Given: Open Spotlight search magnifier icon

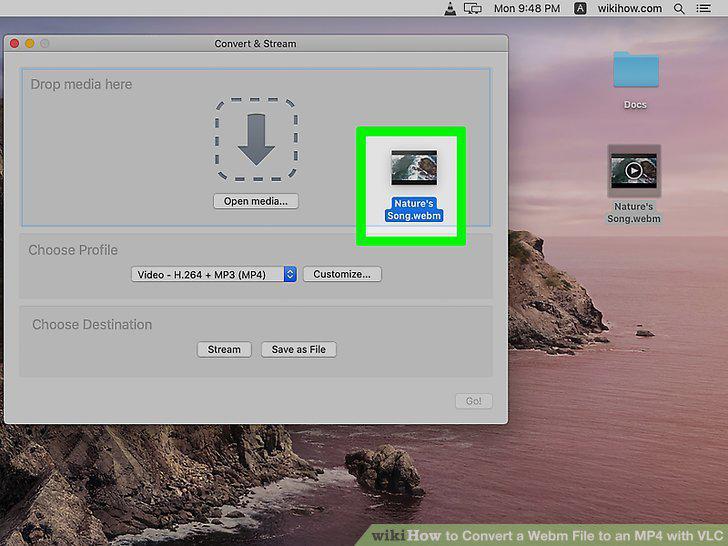Looking at the screenshot, I should pos(679,8).
